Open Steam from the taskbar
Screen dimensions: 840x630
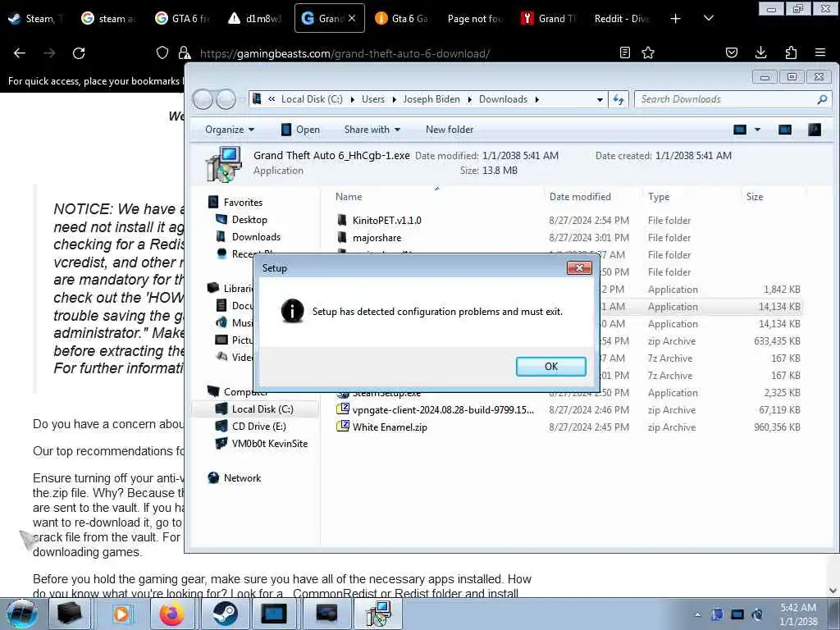[225, 614]
